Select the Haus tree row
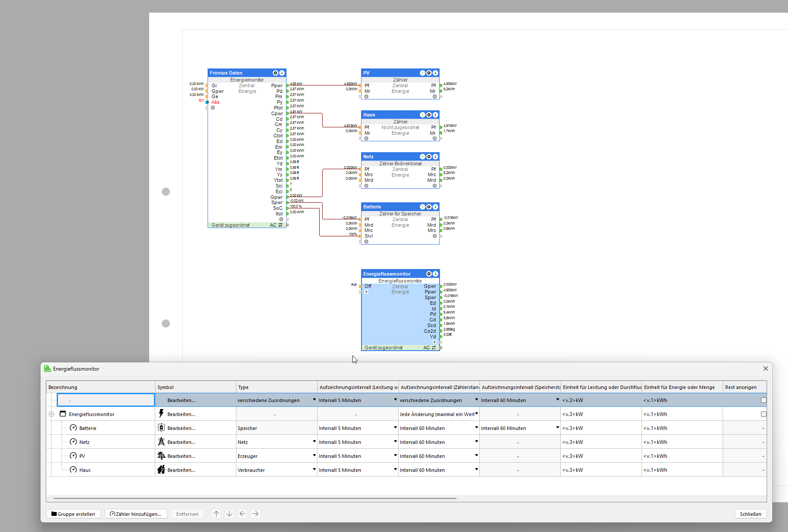788x532 pixels. 85,470
